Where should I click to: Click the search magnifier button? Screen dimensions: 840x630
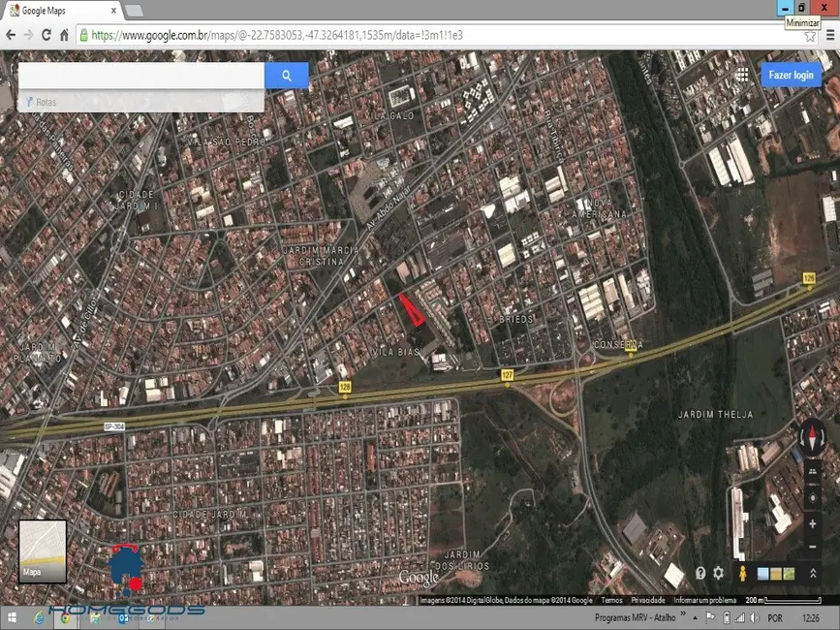tap(286, 75)
